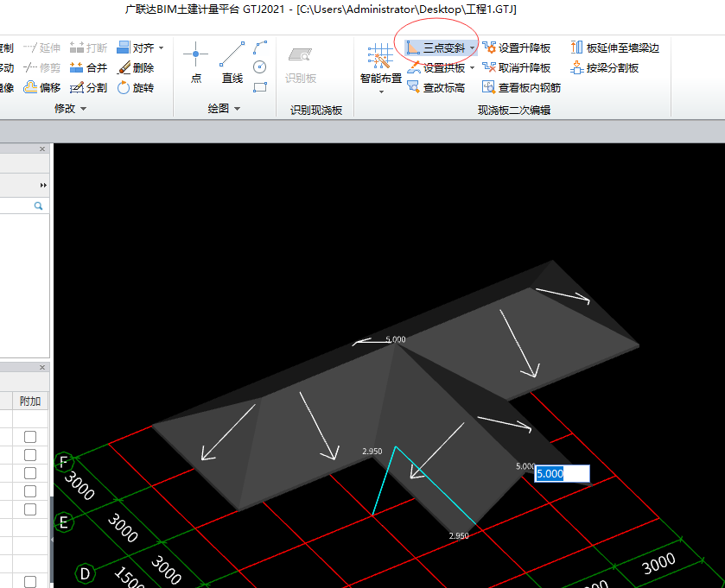Image resolution: width=725 pixels, height=588 pixels.
Task: Expand the left panel double-arrow chevron
Action: pyautogui.click(x=43, y=186)
